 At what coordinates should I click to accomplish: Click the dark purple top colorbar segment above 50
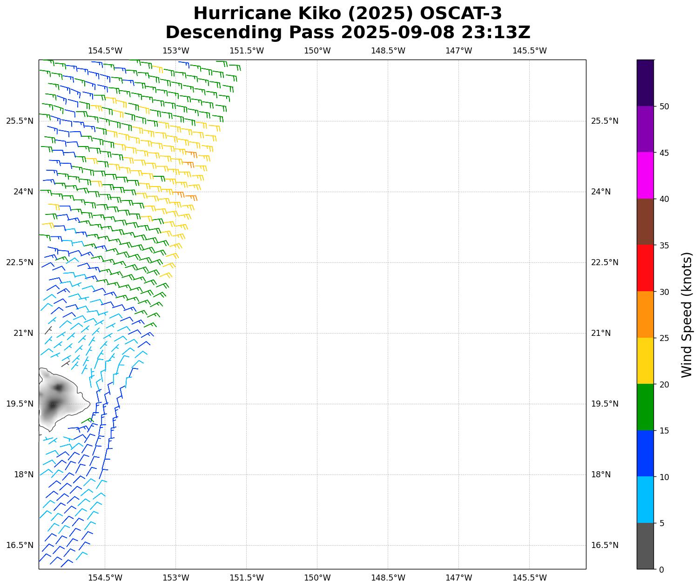pos(645,83)
